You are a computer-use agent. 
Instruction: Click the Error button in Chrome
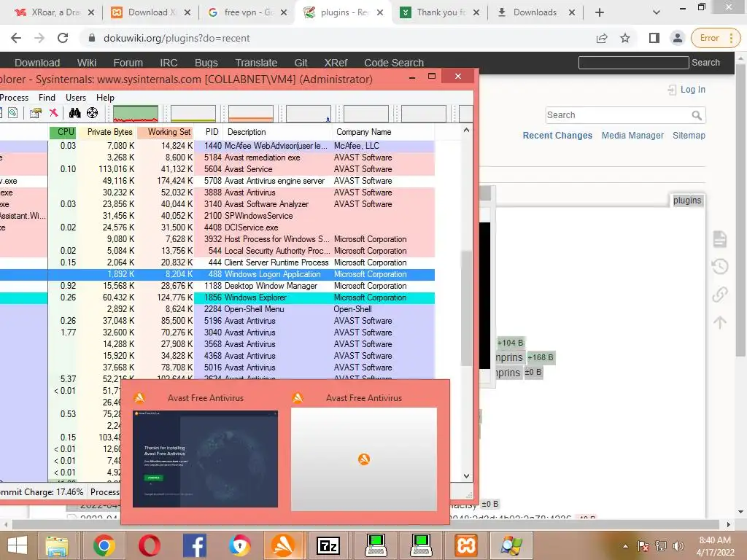[709, 38]
